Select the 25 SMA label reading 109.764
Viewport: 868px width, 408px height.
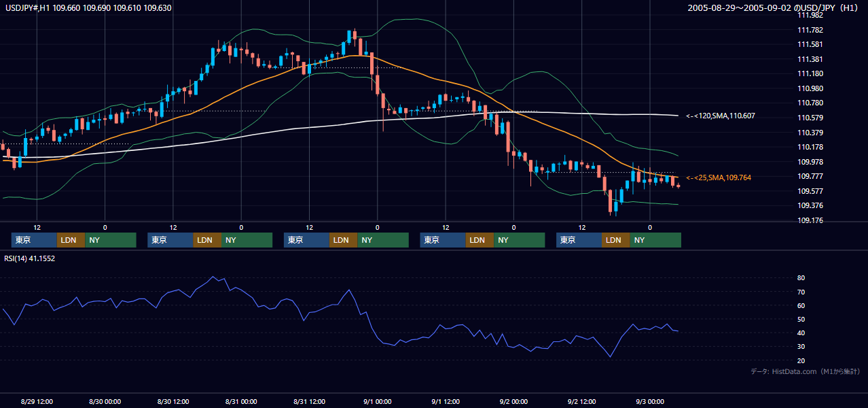pyautogui.click(x=720, y=177)
